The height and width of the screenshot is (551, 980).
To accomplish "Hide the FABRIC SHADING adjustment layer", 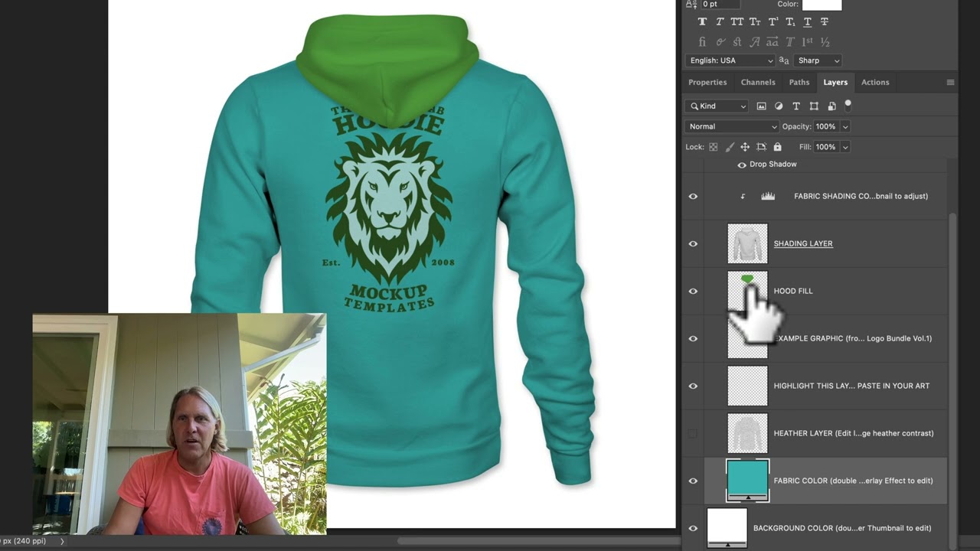I will 693,197.
